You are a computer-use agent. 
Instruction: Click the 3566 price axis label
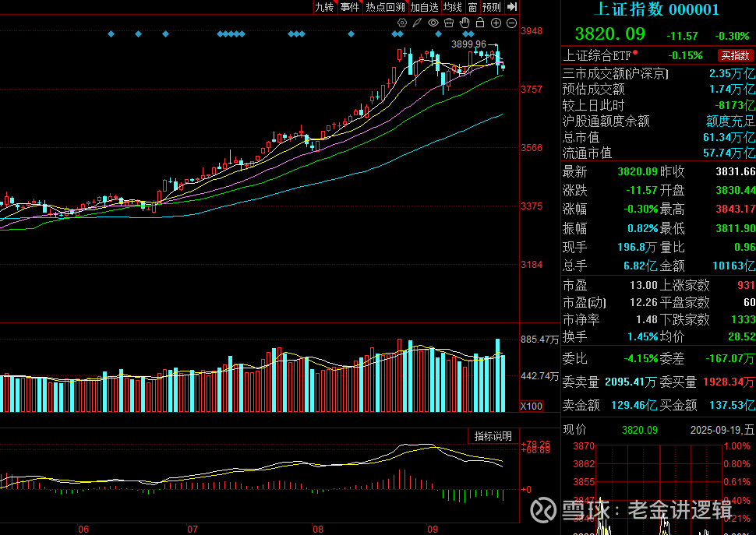[532, 148]
